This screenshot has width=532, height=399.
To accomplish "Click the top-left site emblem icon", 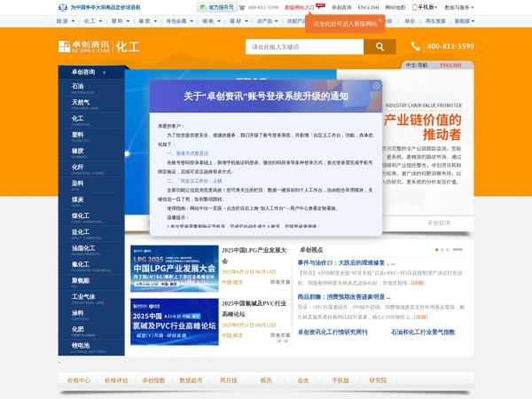I will (63, 7).
